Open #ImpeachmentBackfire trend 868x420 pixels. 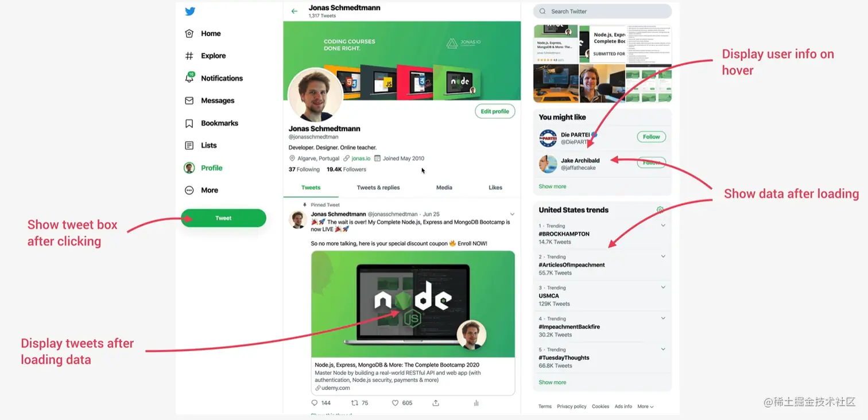coord(569,327)
